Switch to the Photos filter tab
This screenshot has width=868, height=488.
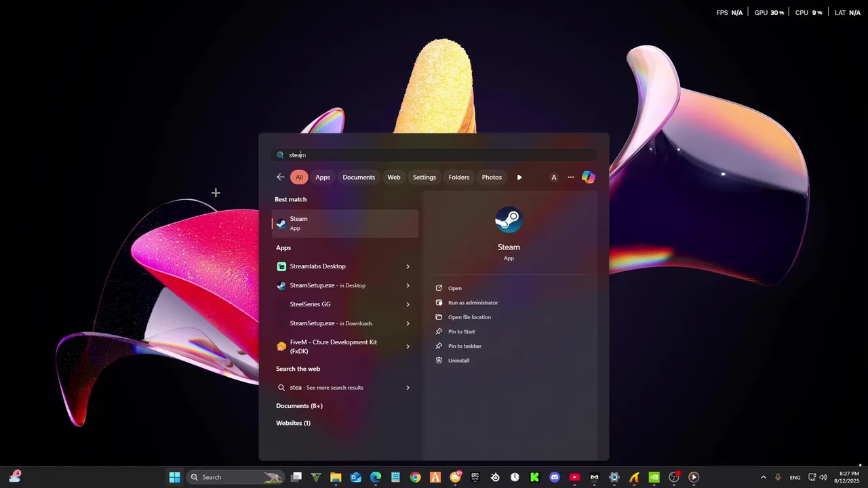[x=492, y=177]
